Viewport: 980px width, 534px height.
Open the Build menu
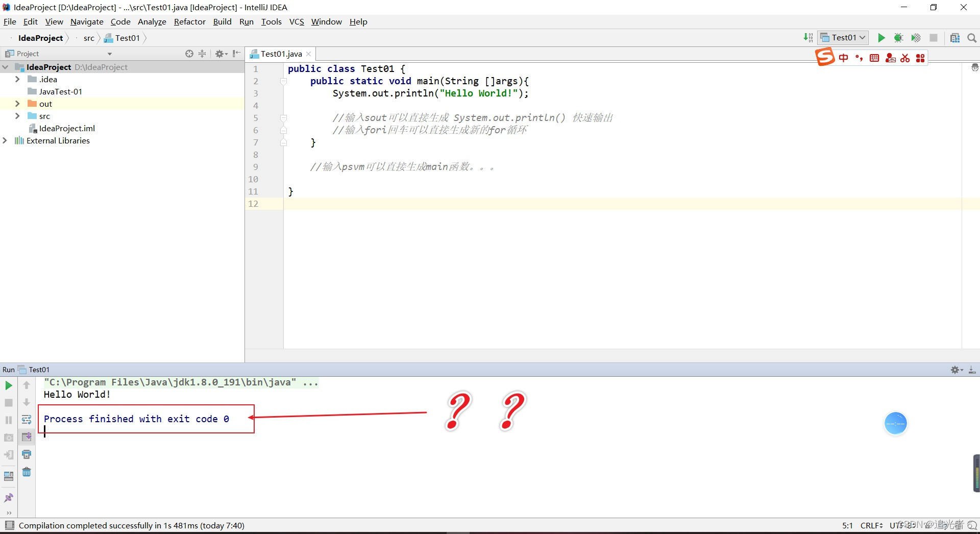pyautogui.click(x=222, y=21)
